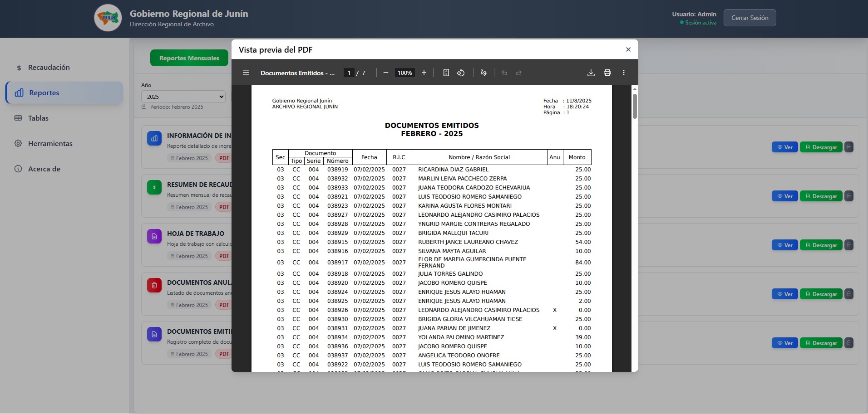The width and height of the screenshot is (868, 414).
Task: Print icon for Hoja de Trabajo report
Action: (x=849, y=245)
